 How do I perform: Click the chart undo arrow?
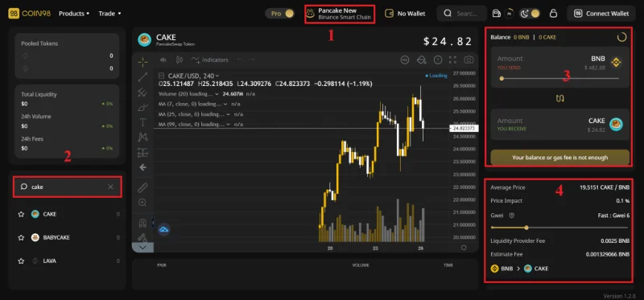coord(240,60)
